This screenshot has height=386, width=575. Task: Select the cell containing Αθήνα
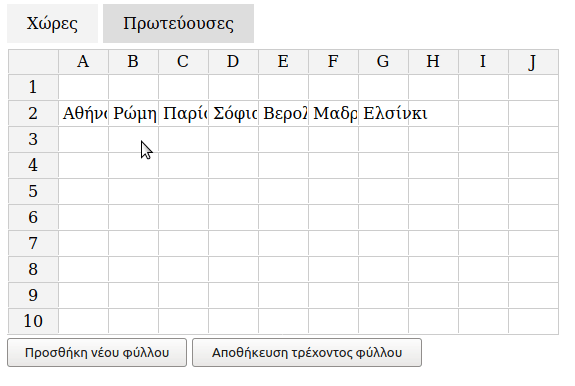coord(84,113)
